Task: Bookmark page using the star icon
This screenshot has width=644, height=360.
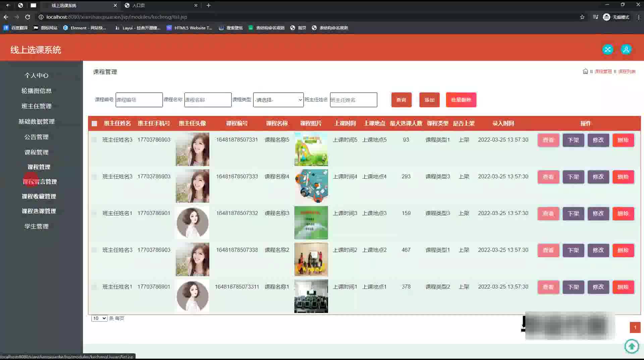Action: (x=582, y=17)
